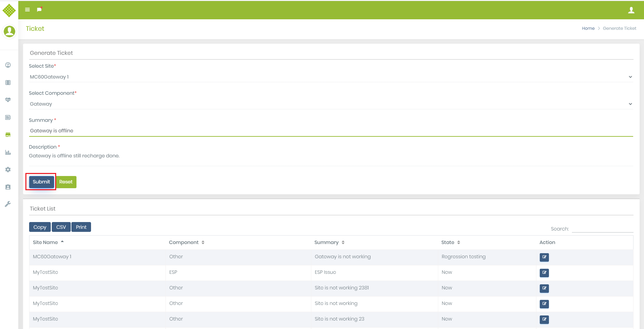Screen dimensions: 644x329
Task: Open user account icon at top right
Action: coord(631,10)
